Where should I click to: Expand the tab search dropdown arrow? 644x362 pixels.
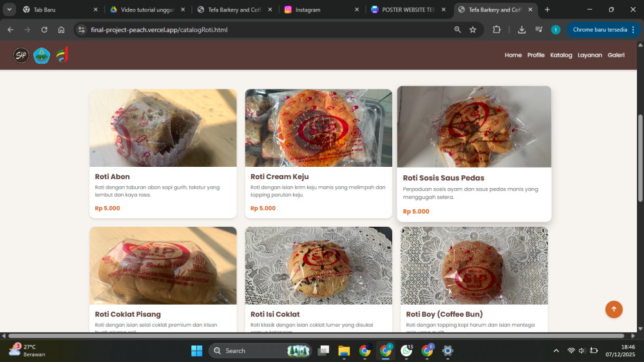pyautogui.click(x=10, y=10)
